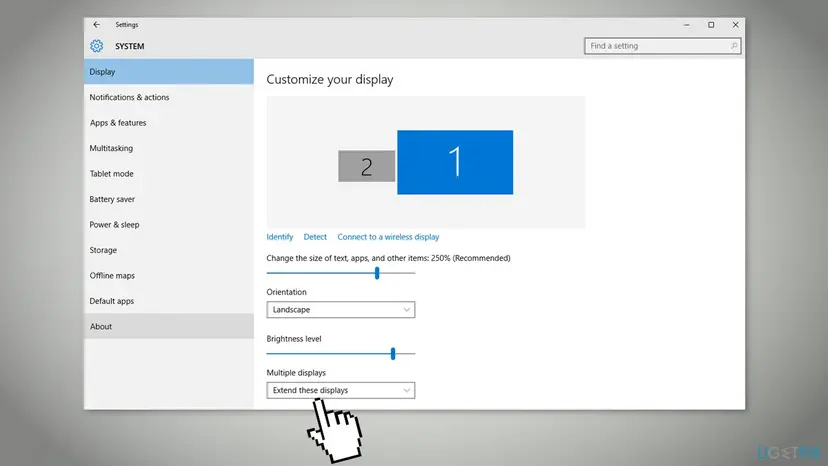Close the Settings window
The height and width of the screenshot is (466, 828).
[735, 24]
